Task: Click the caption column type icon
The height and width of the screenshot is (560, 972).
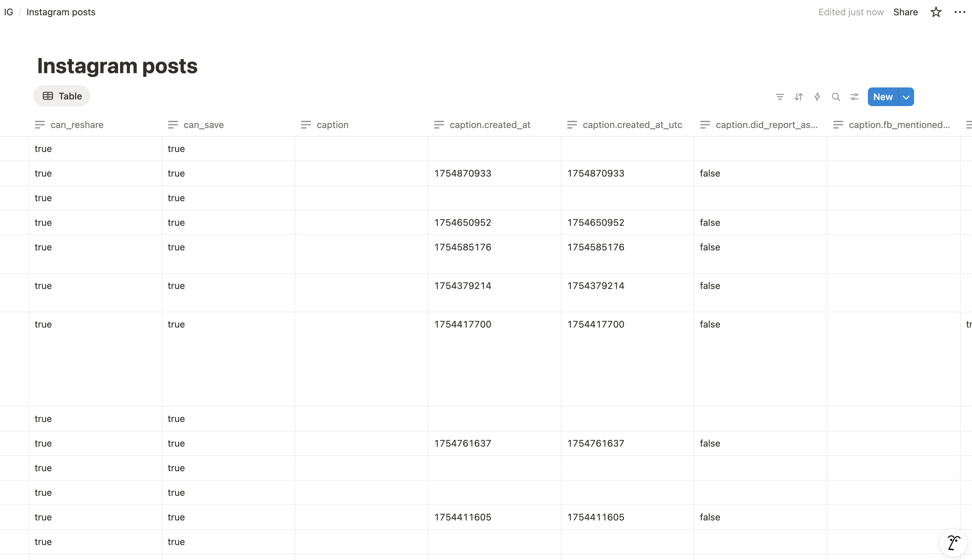Action: pyautogui.click(x=306, y=125)
